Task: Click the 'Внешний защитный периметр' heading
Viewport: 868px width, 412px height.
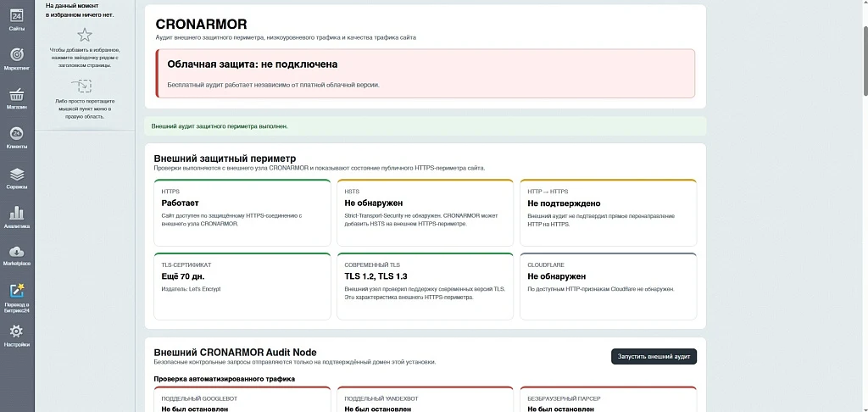Action: click(225, 159)
